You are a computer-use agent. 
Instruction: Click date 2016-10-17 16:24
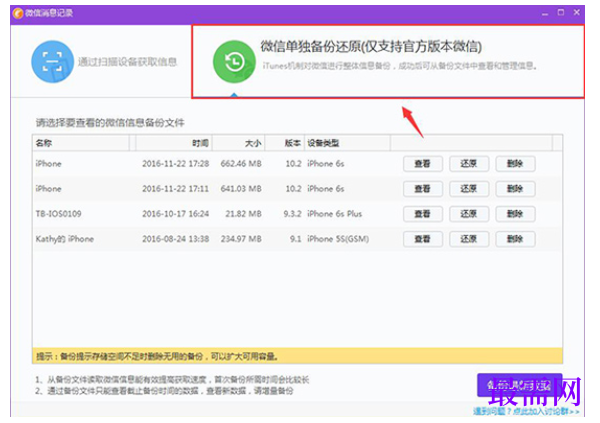coord(176,214)
